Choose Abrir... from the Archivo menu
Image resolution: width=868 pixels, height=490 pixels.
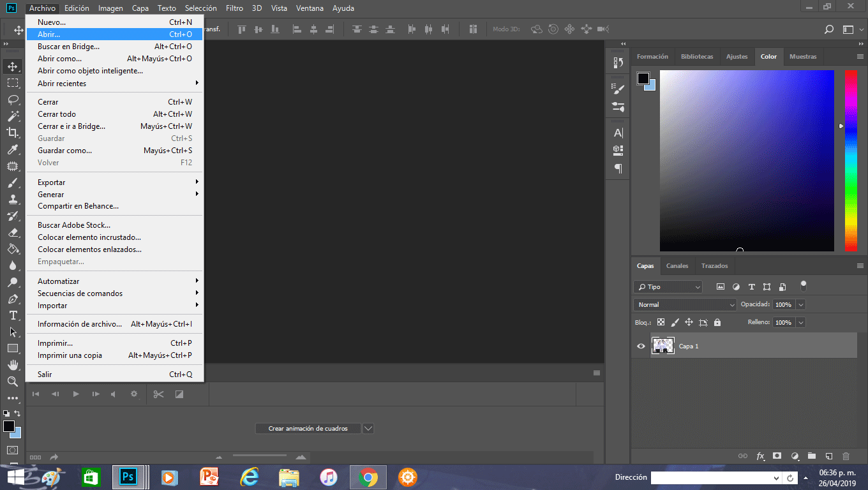pyautogui.click(x=115, y=34)
